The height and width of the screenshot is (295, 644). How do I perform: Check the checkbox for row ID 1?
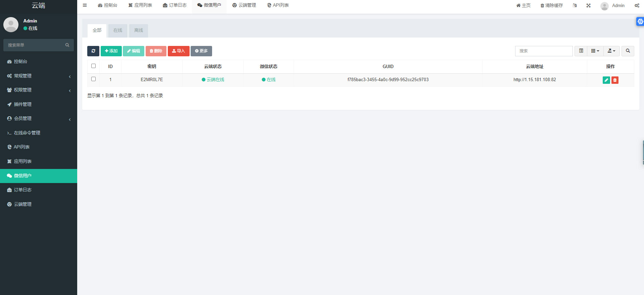94,79
